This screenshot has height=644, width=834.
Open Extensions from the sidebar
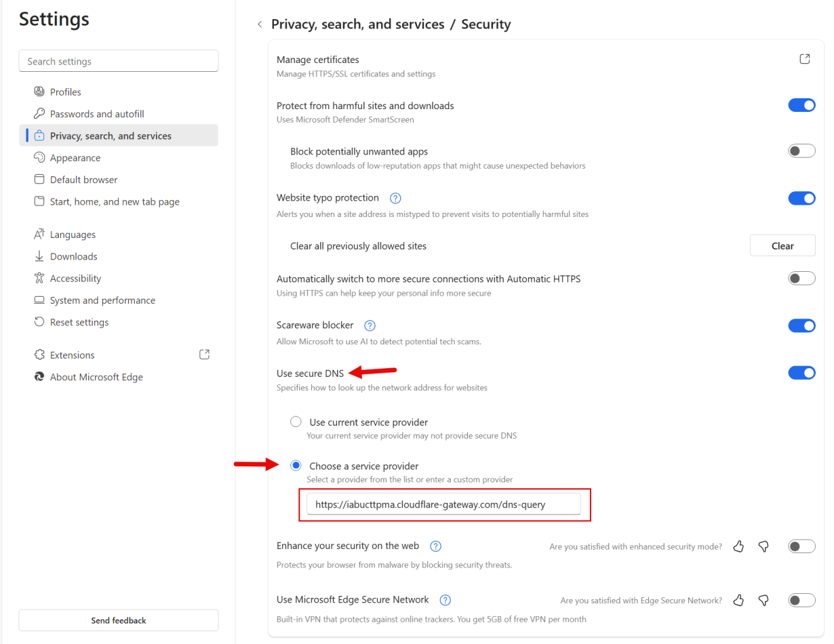72,355
